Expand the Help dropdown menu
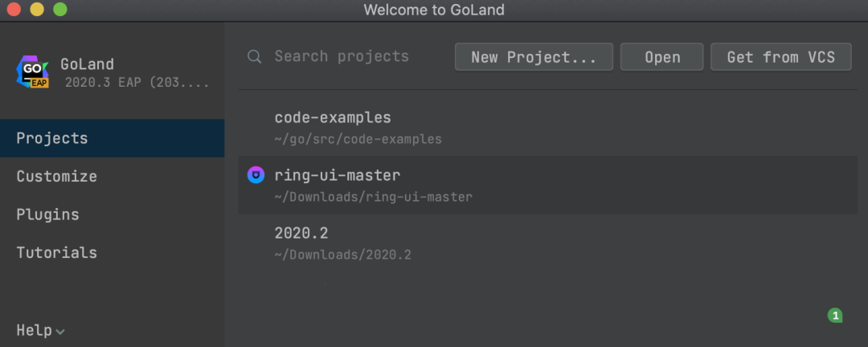The height and width of the screenshot is (347, 868). (x=40, y=330)
